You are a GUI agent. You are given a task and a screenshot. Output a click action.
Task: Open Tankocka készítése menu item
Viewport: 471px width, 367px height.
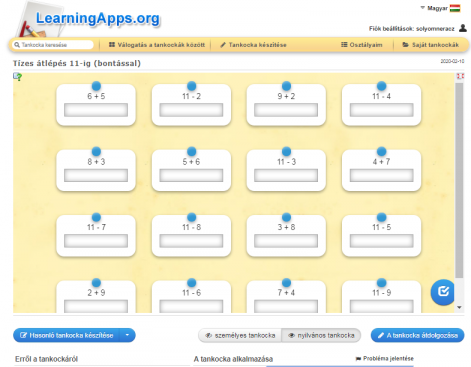(x=253, y=45)
